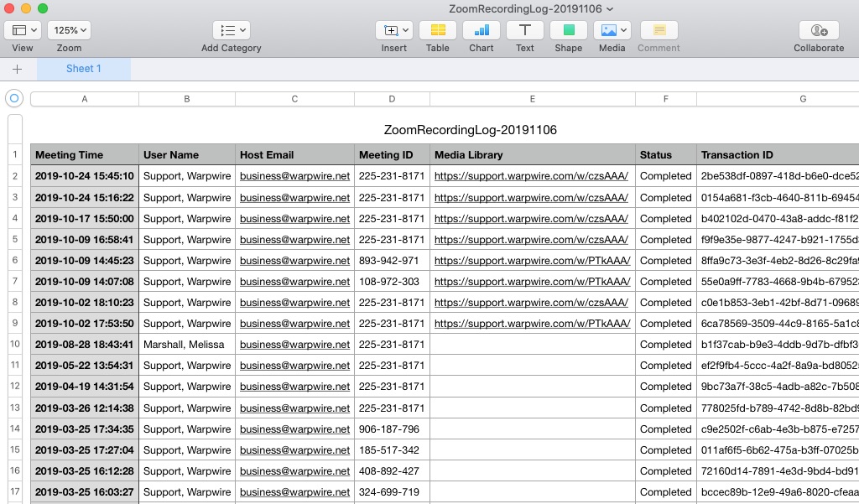The width and height of the screenshot is (859, 504).
Task: Click business@warpwire.net email in row 2
Action: point(294,176)
